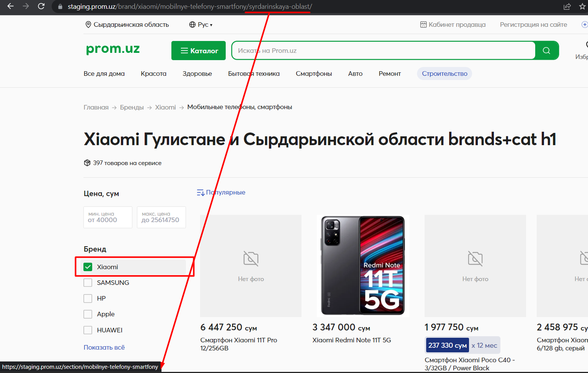The image size is (588, 373).
Task: Click the magnifier search button
Action: (x=546, y=51)
